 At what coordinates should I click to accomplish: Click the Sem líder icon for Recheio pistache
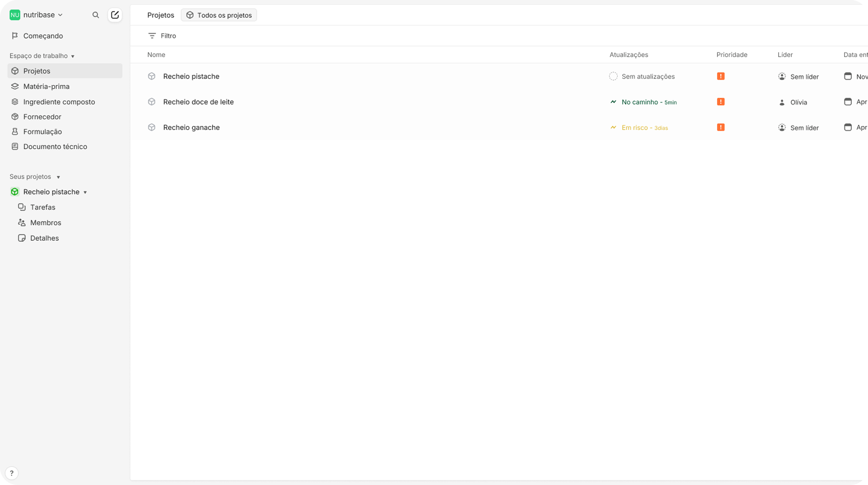782,77
